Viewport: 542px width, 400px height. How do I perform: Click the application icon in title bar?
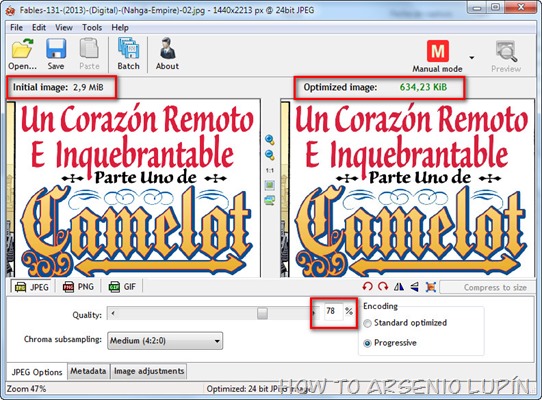(x=10, y=10)
